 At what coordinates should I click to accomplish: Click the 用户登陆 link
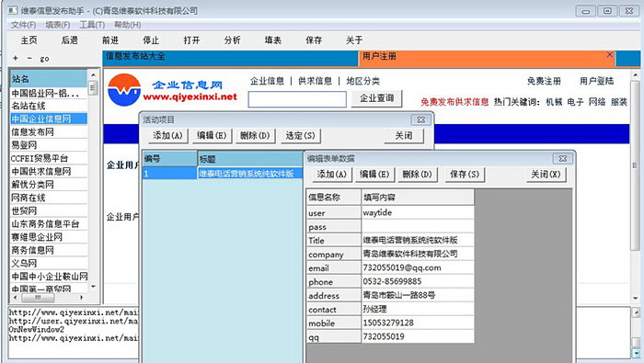point(596,81)
